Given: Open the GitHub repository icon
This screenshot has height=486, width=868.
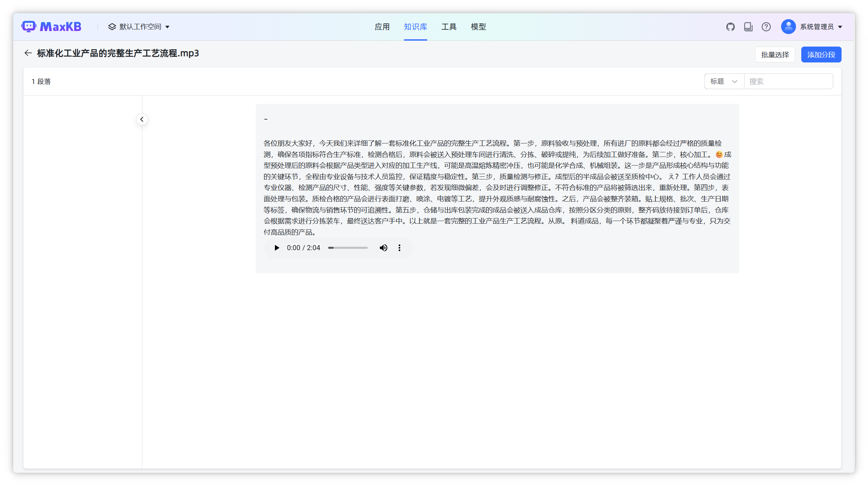Looking at the screenshot, I should [x=730, y=27].
